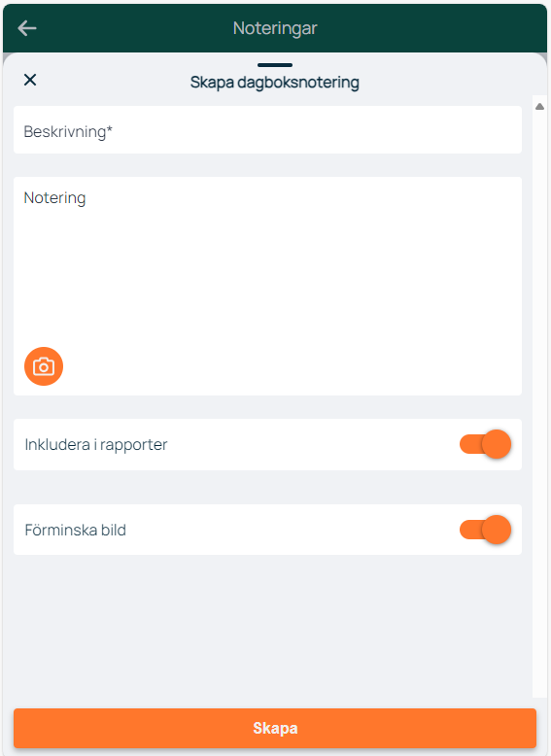Click the Skapa dagboksnotering heading
Screen dimensions: 551x756
[275, 83]
